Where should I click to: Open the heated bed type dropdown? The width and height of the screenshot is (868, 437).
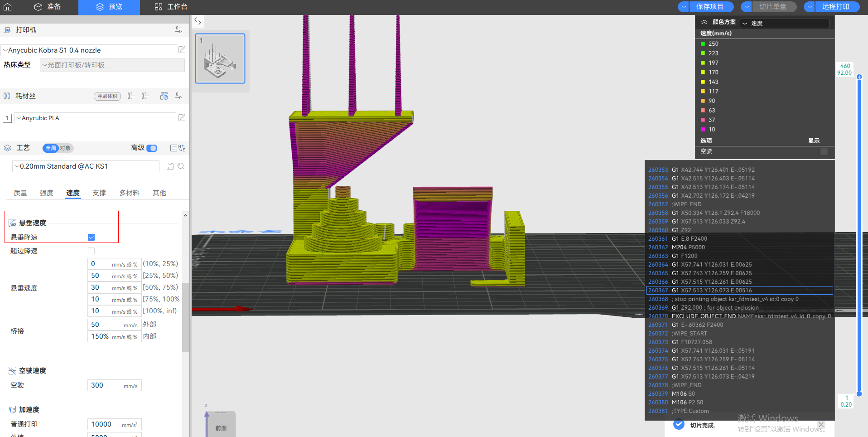(x=112, y=65)
